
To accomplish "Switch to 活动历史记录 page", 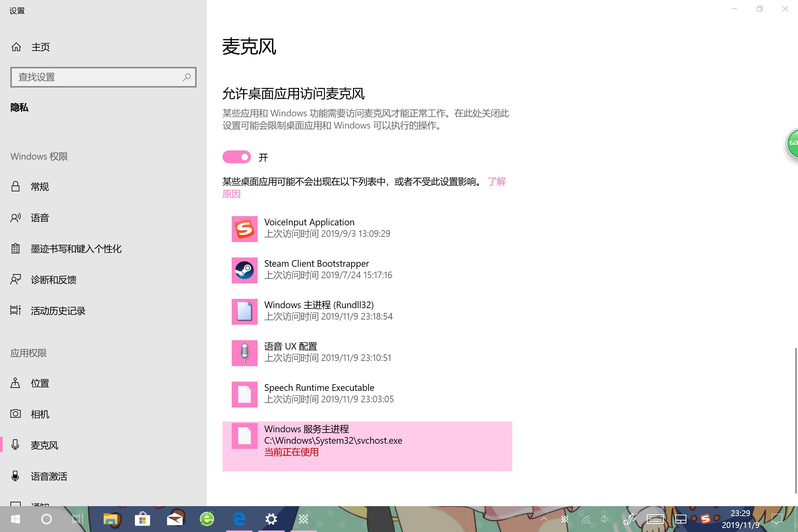I will [x=58, y=311].
